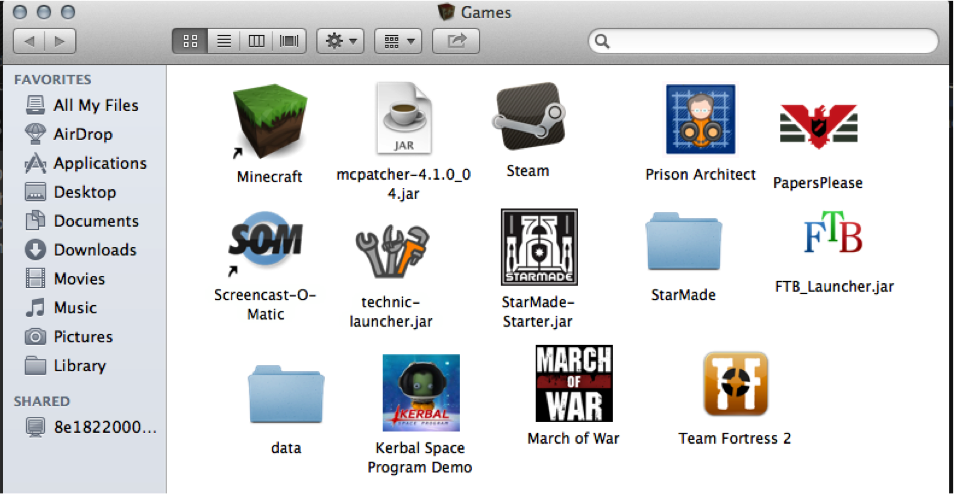Open the Prison Architect icon
The height and width of the screenshot is (494, 954).
(700, 119)
